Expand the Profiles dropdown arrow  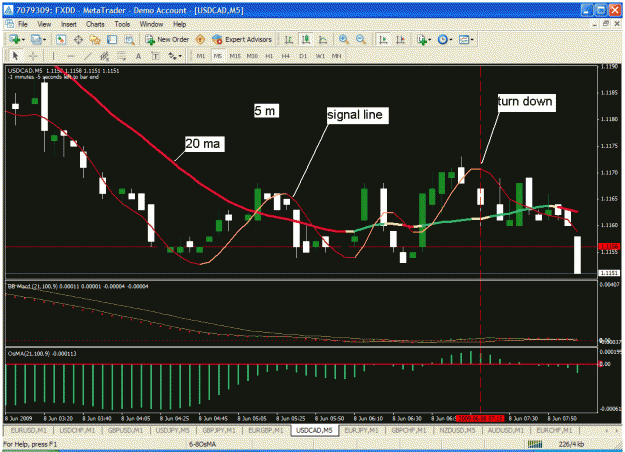(44, 39)
